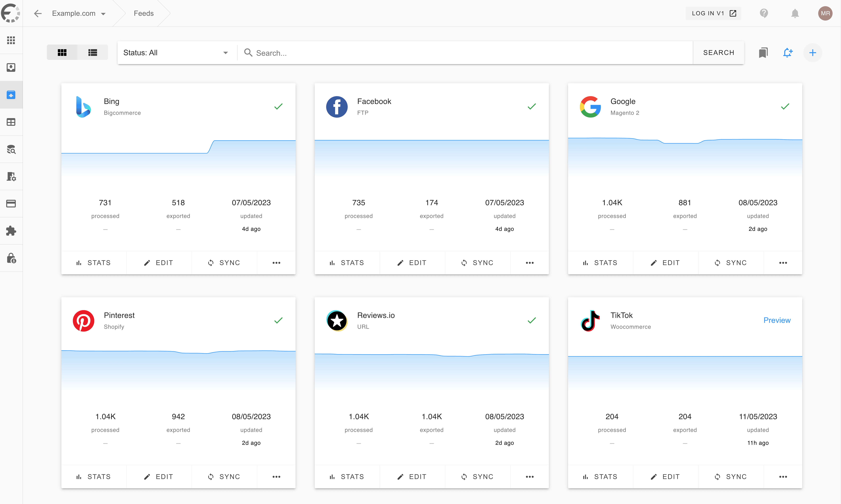Click the Preview link on TikTok
Viewport: 841px width, 504px height.
coord(777,320)
